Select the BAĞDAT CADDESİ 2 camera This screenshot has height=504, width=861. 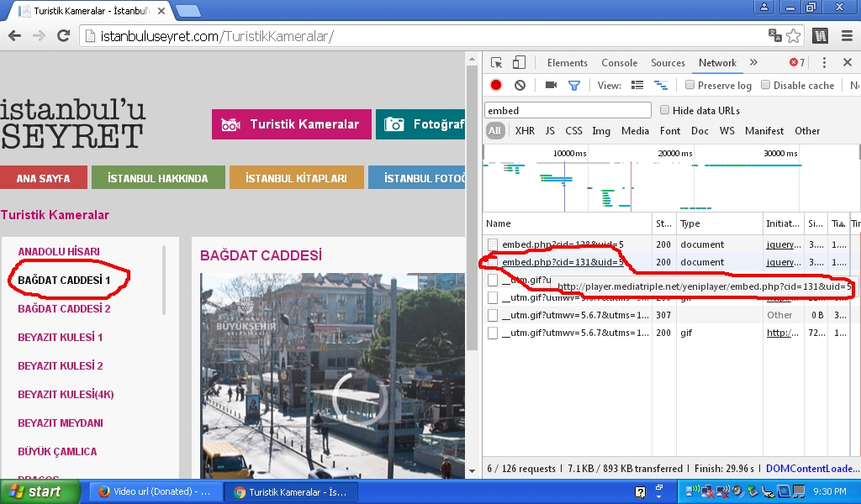(64, 309)
